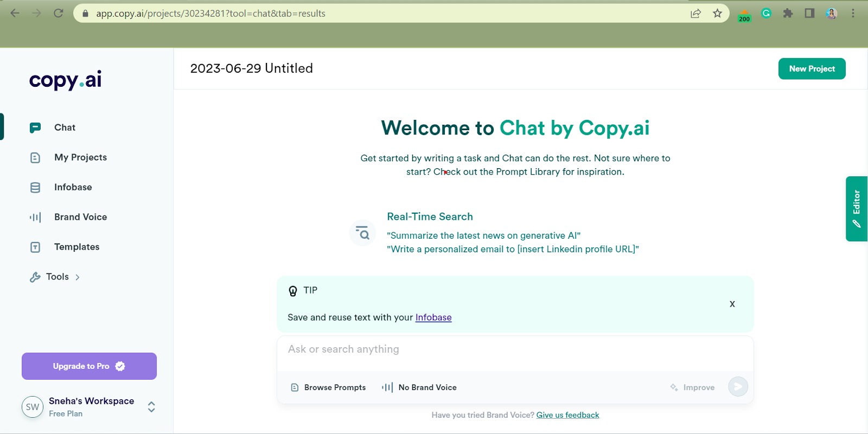868x434 pixels.
Task: Click the Tools wrench icon
Action: [35, 277]
